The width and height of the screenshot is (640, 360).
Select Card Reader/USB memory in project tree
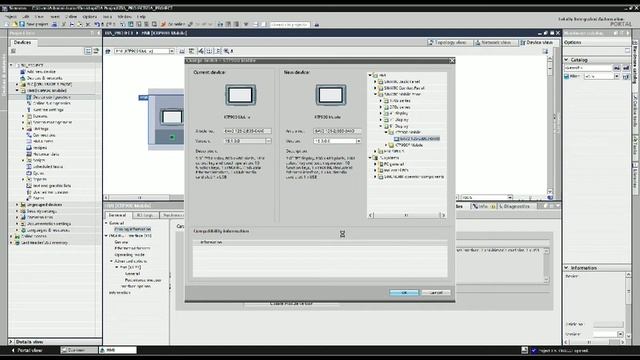(x=44, y=242)
